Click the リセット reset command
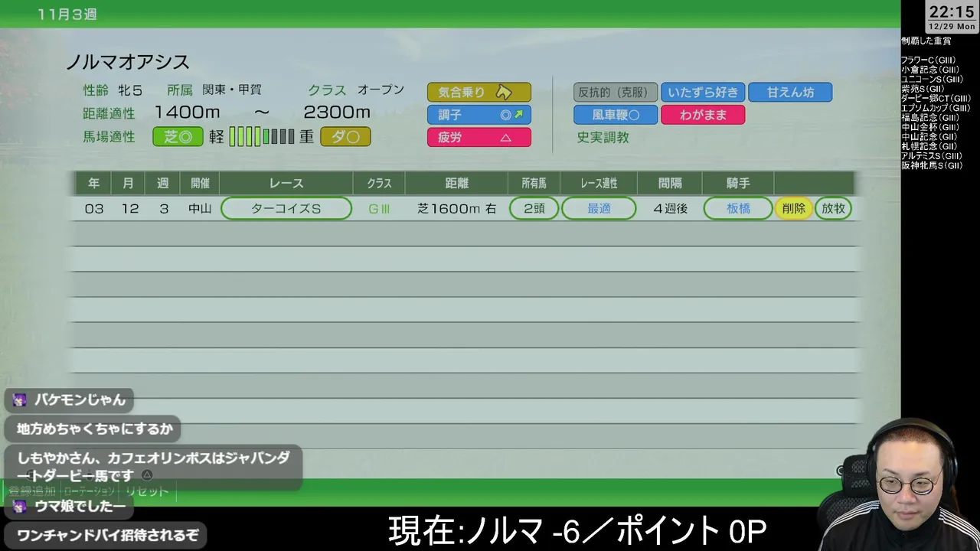The image size is (980, 551). [146, 491]
